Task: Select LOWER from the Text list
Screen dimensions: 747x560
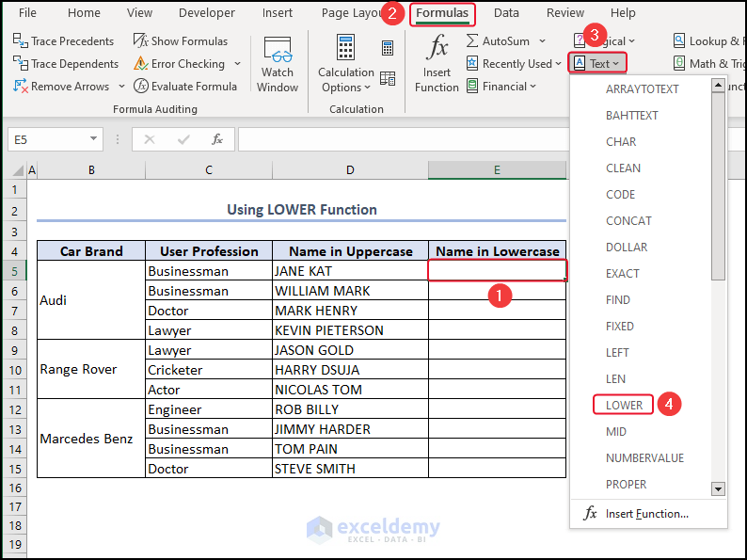Action: 624,405
